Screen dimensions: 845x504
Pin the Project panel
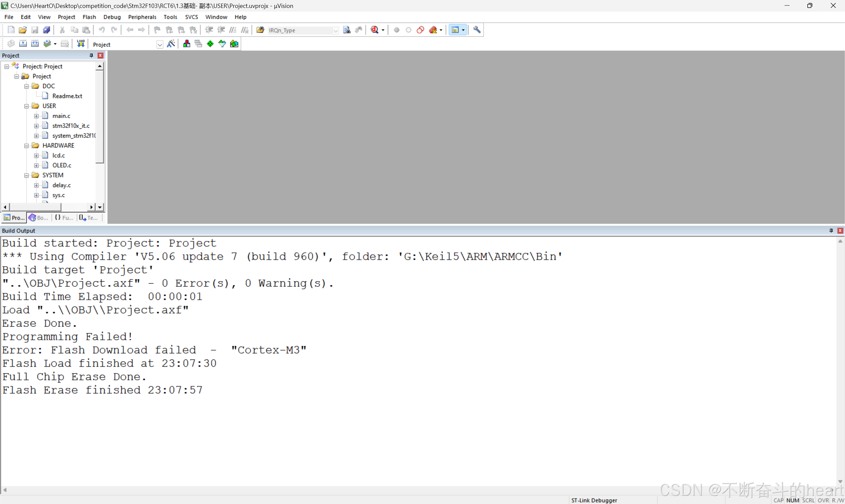(x=91, y=55)
